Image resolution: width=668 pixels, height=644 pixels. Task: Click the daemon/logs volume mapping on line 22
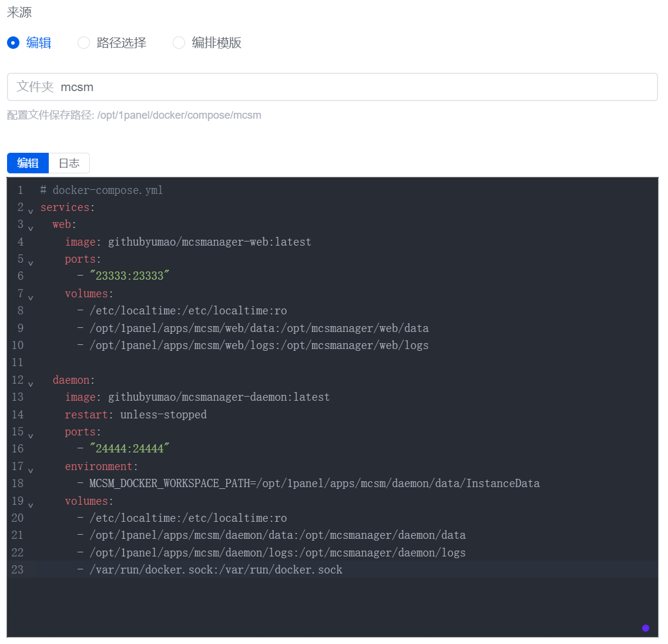[x=278, y=552]
